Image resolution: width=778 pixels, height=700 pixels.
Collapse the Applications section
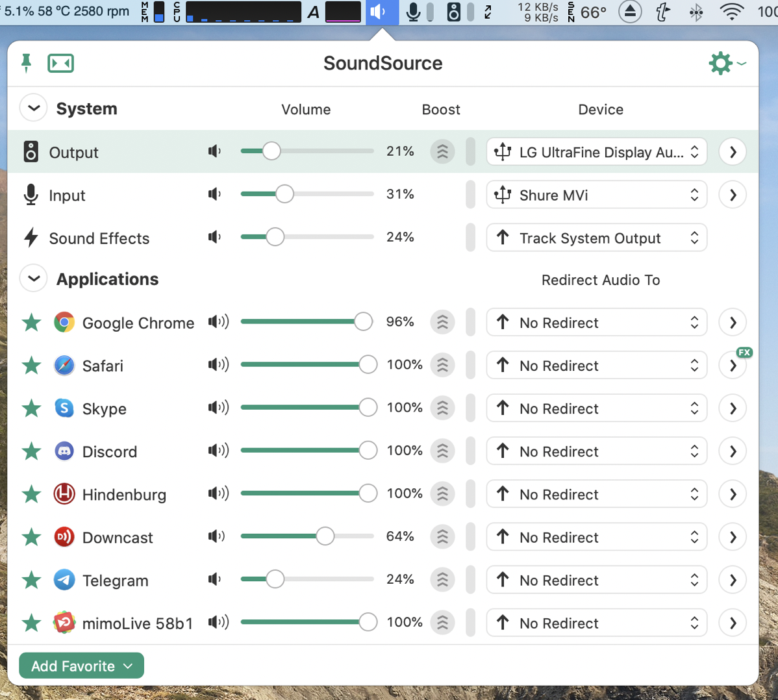34,279
